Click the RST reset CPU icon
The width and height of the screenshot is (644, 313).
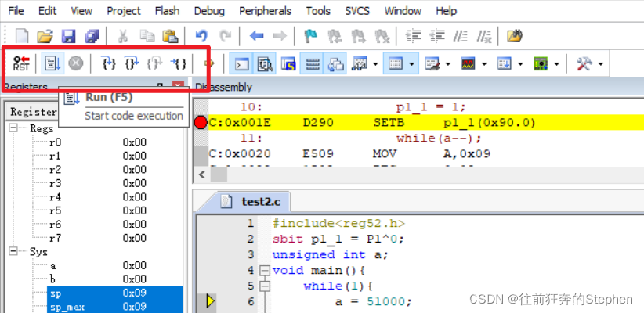coord(21,63)
